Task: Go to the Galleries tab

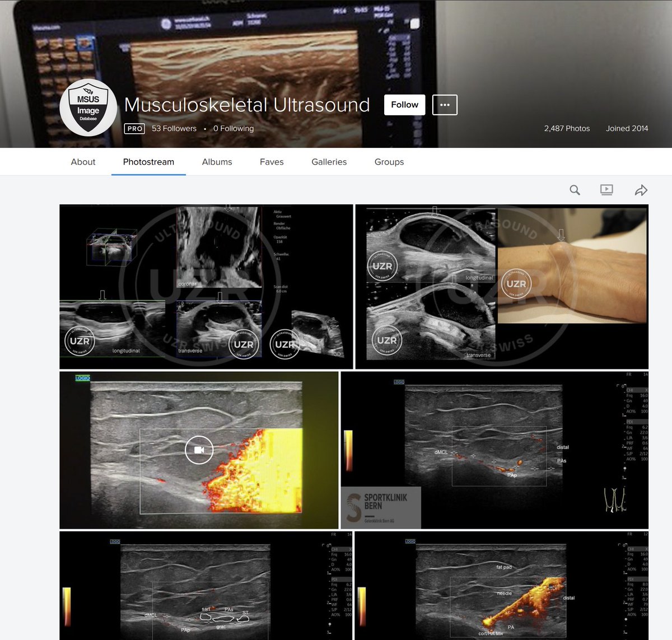Action: pyautogui.click(x=329, y=162)
